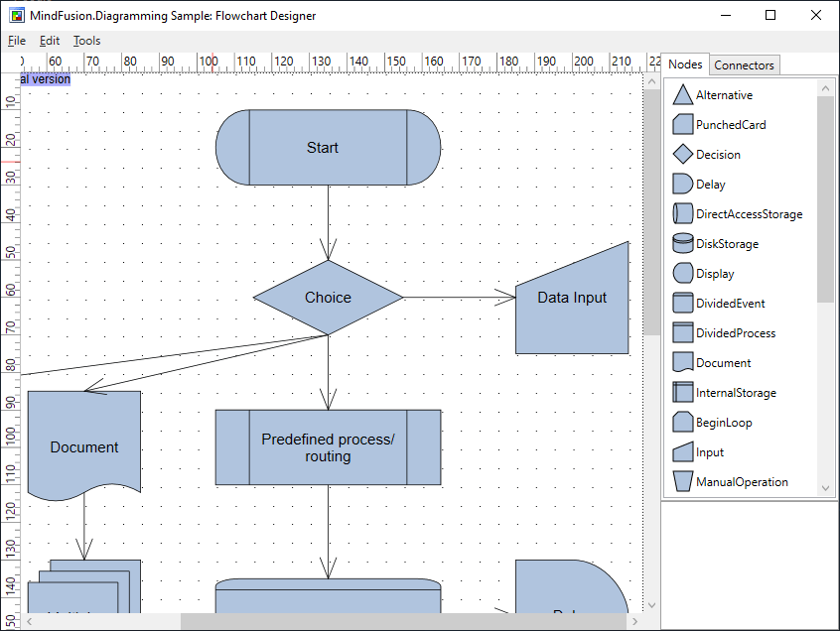Select the Data Input shape
The height and width of the screenshot is (631, 840).
tap(572, 297)
